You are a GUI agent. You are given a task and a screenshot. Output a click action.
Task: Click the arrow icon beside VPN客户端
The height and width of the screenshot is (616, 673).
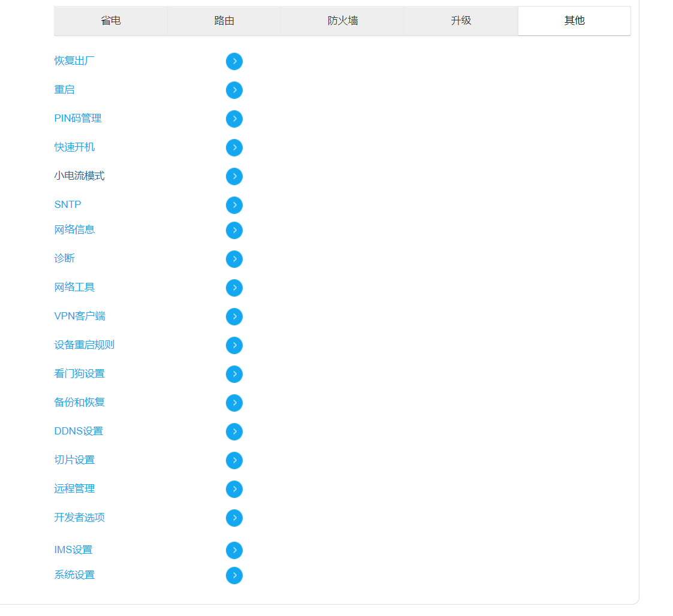click(x=234, y=316)
